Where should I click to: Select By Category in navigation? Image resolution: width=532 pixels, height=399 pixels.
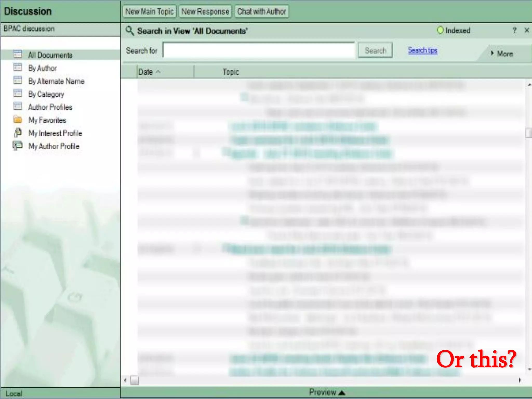46,94
